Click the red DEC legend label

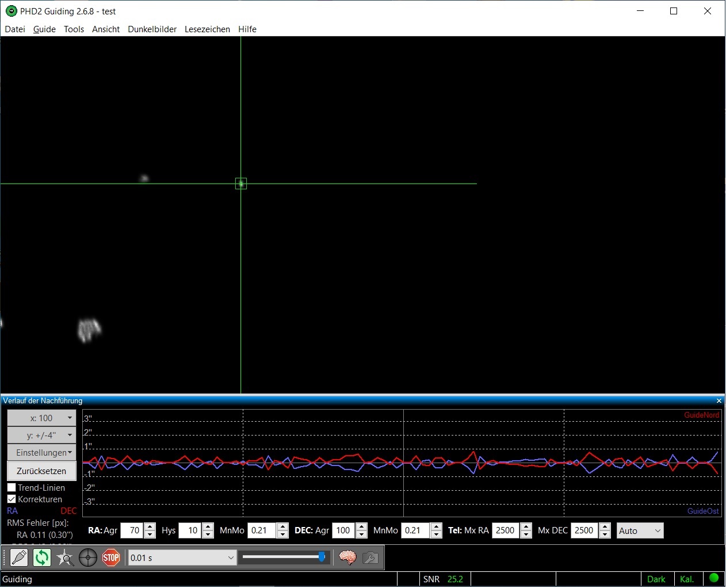pos(68,511)
